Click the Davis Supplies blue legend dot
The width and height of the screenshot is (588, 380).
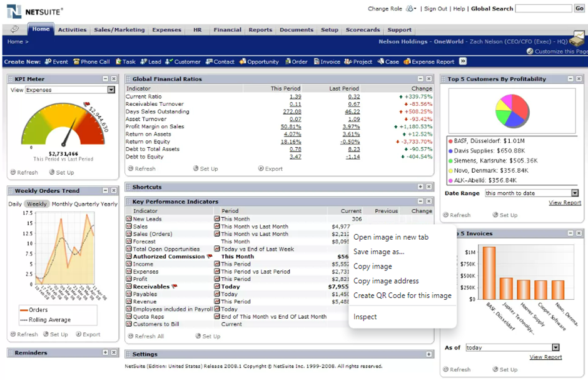(450, 151)
